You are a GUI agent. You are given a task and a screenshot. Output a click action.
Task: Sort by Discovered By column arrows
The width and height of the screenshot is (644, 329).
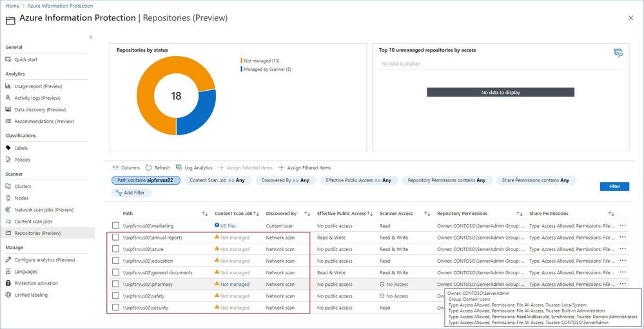point(307,214)
